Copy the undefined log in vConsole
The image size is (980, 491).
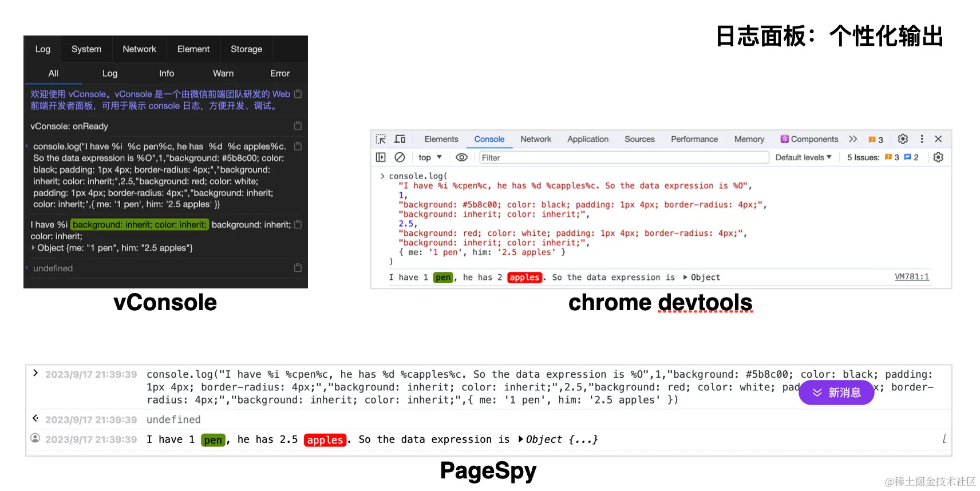click(x=298, y=268)
